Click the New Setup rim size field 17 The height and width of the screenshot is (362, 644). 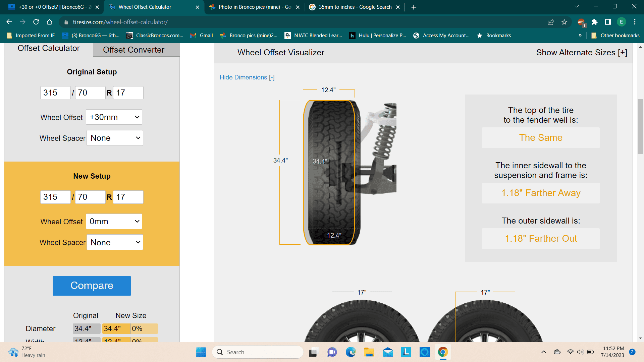click(128, 197)
